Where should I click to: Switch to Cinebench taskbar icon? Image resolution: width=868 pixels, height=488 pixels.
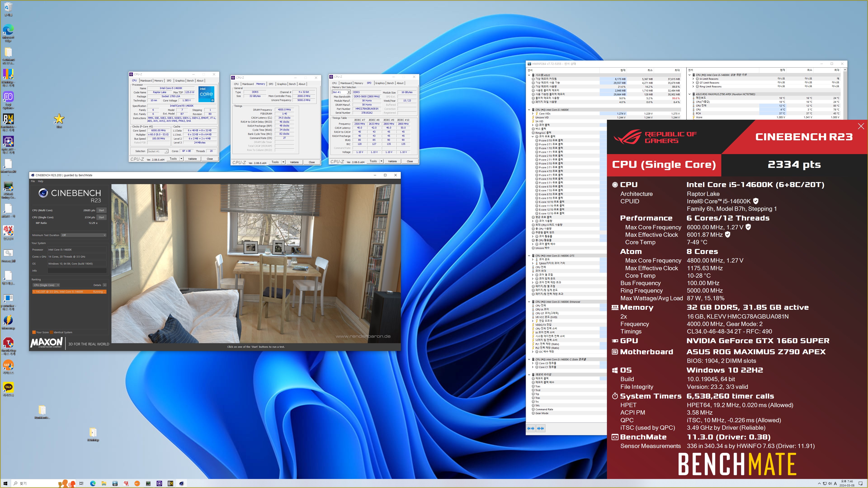182,483
